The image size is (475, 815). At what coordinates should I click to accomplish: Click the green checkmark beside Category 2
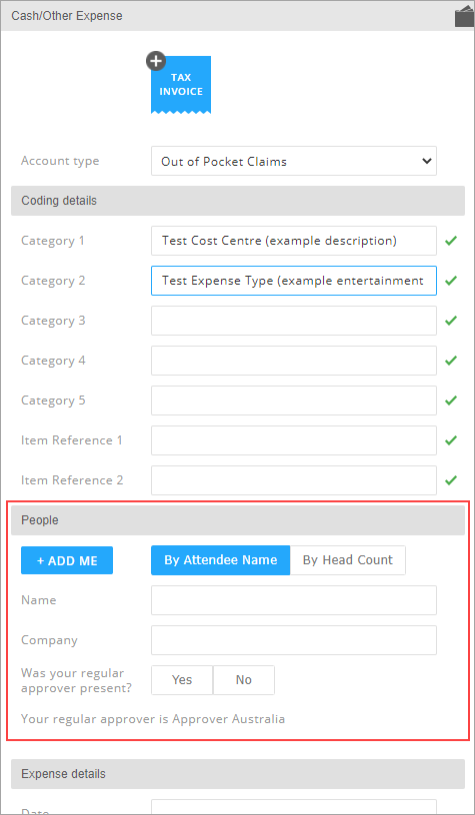click(x=451, y=281)
